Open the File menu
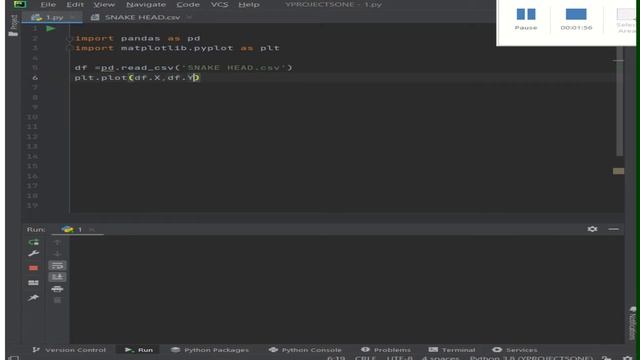 click(48, 4)
